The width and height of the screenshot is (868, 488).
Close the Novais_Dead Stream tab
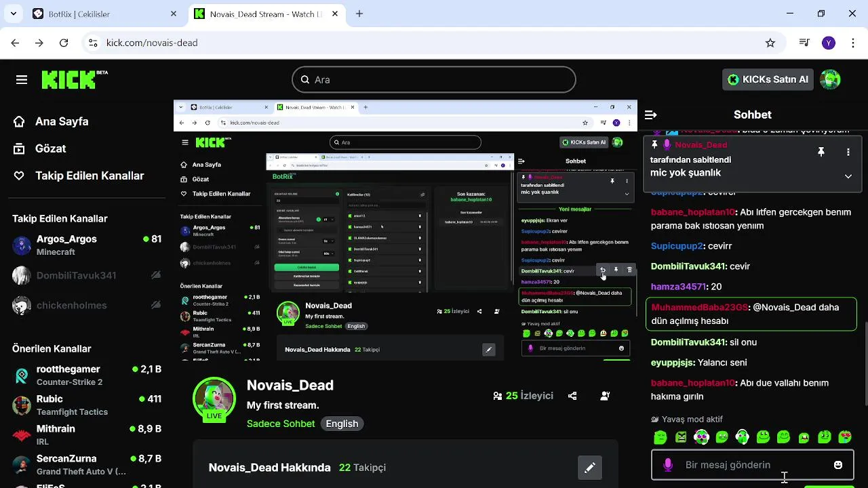click(335, 14)
